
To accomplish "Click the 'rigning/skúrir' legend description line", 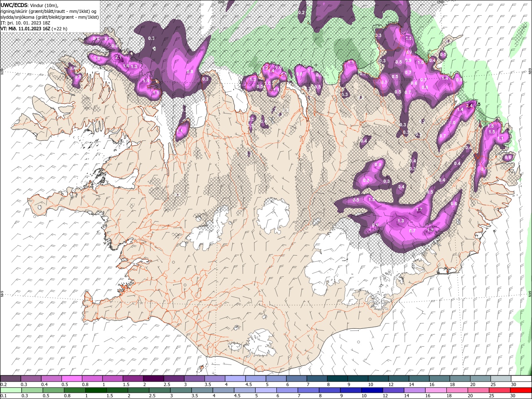I will point(49,11).
